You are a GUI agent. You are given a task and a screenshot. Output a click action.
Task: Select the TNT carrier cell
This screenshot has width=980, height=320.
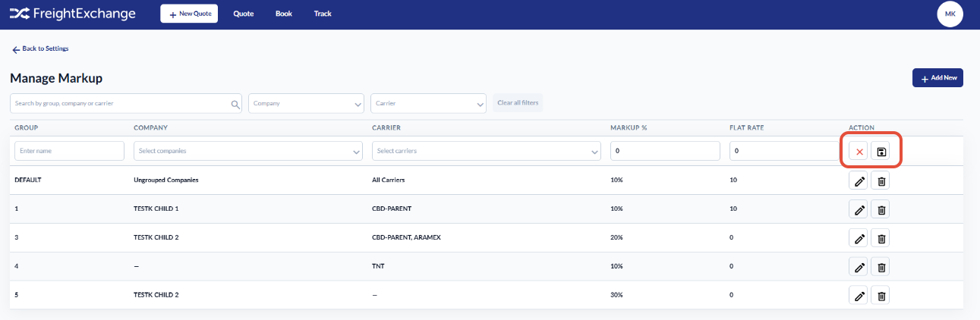coord(377,268)
